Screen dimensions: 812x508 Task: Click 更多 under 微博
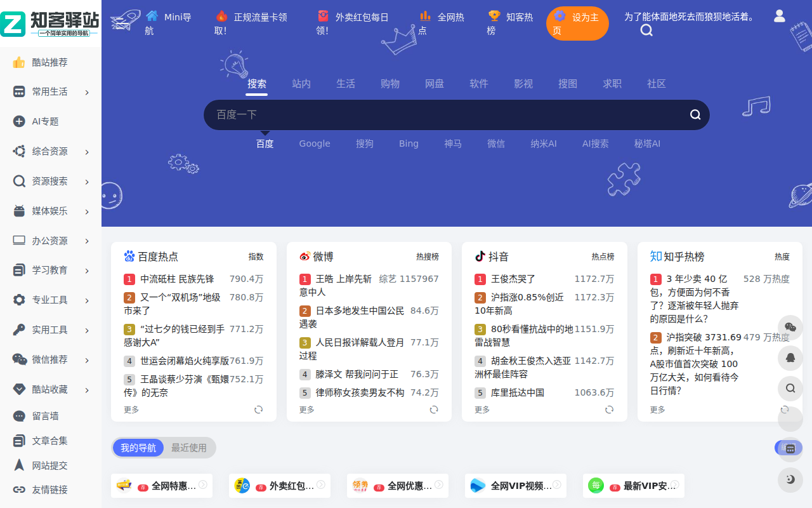pyautogui.click(x=307, y=410)
